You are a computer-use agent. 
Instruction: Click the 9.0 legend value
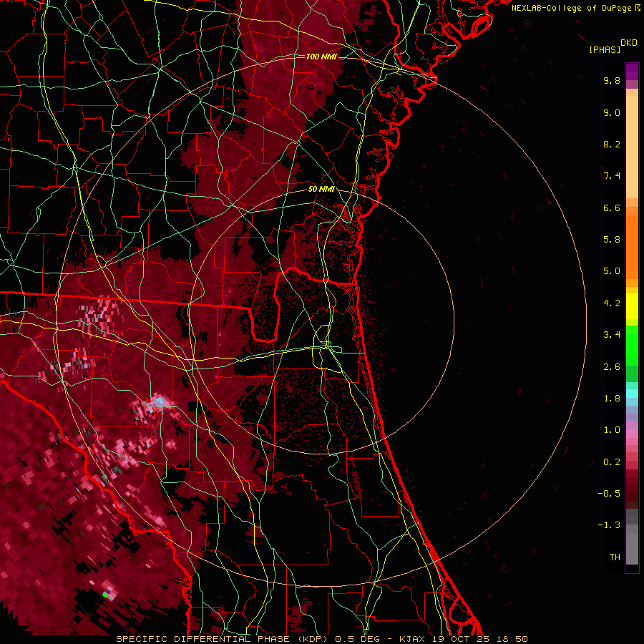pyautogui.click(x=612, y=112)
